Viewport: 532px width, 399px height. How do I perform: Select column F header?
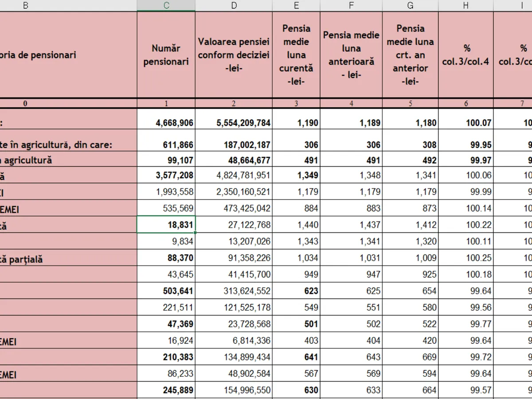[x=351, y=5]
